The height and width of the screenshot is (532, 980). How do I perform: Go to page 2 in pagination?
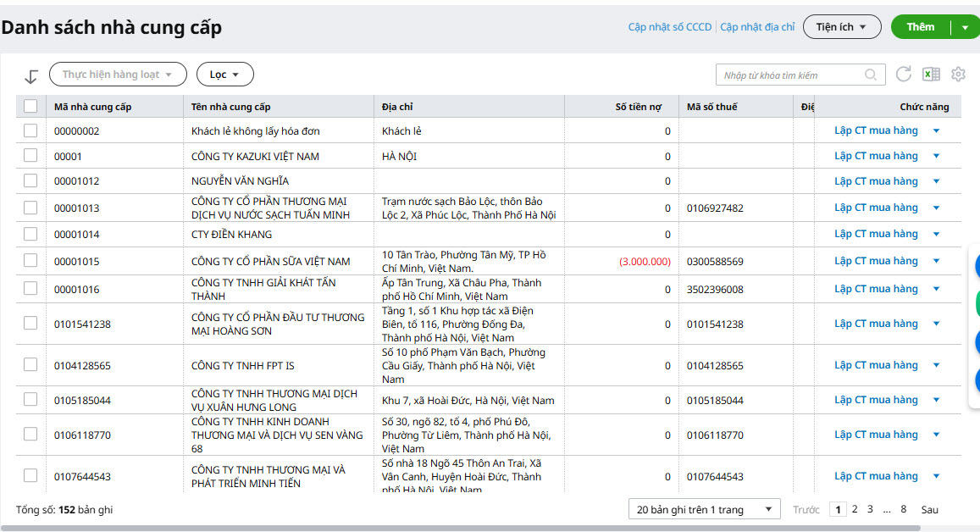coord(855,509)
